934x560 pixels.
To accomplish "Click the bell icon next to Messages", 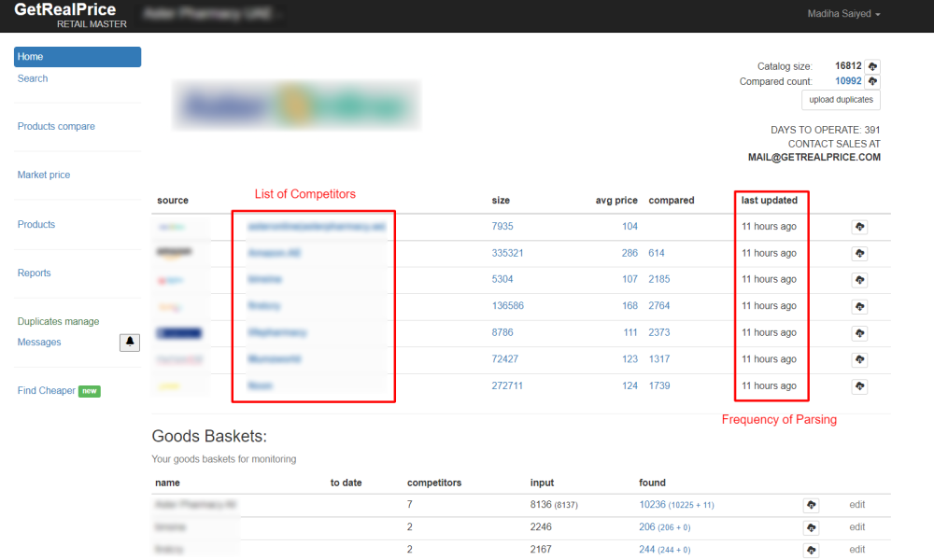I will tap(130, 343).
